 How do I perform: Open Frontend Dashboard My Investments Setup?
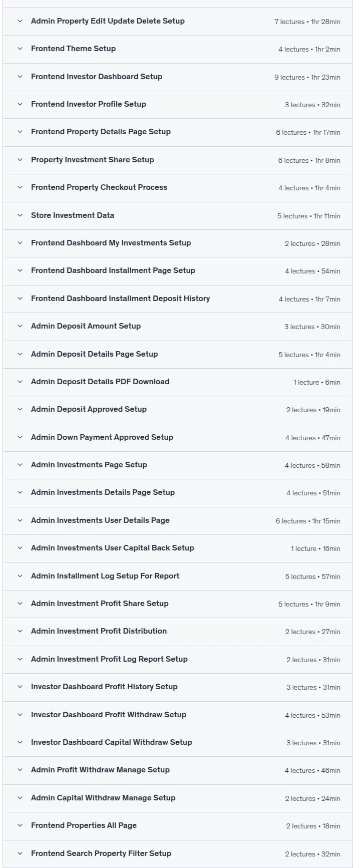[x=178, y=243]
